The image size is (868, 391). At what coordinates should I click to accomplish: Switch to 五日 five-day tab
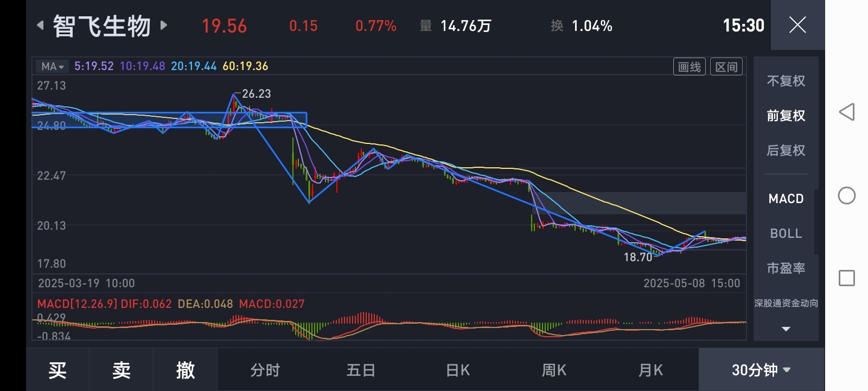click(361, 370)
